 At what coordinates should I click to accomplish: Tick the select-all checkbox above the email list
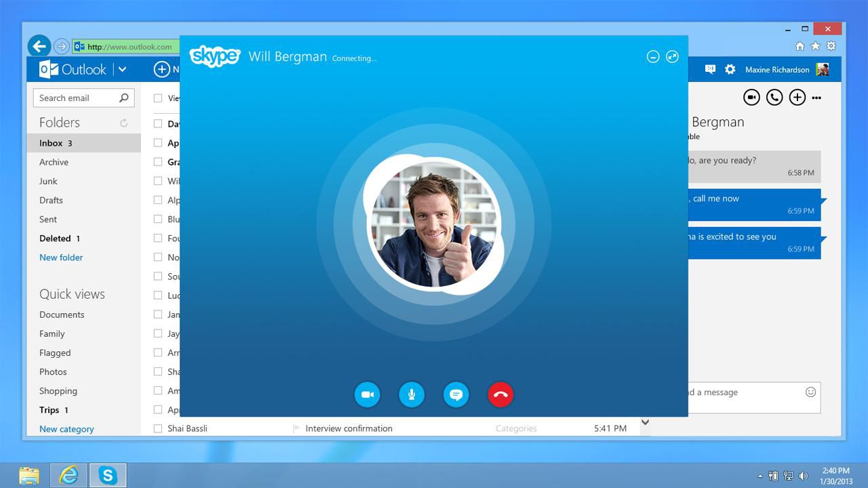(158, 98)
